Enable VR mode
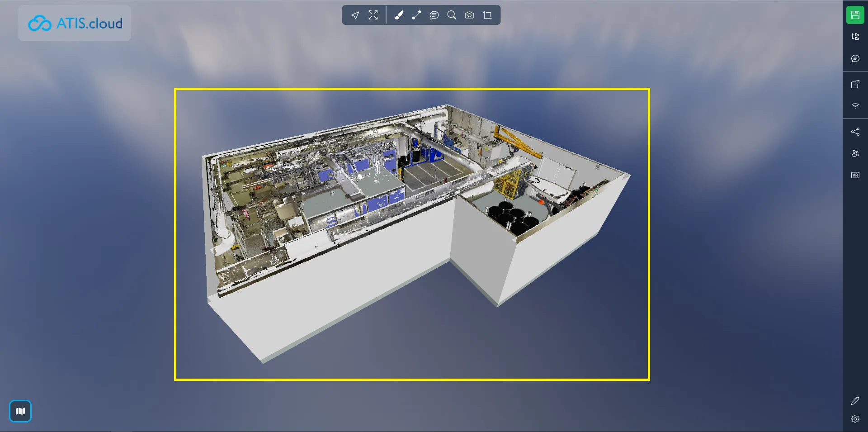The height and width of the screenshot is (432, 868). coord(855,175)
